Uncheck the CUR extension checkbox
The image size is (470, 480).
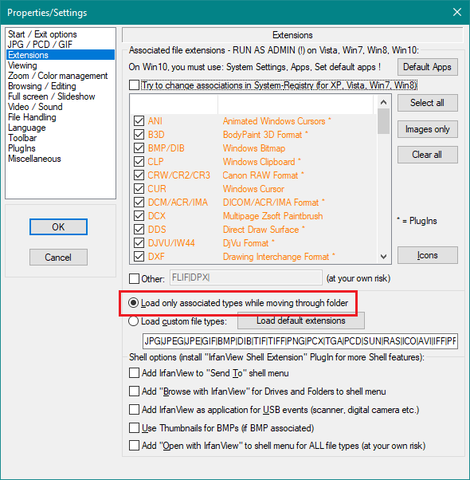pos(139,189)
